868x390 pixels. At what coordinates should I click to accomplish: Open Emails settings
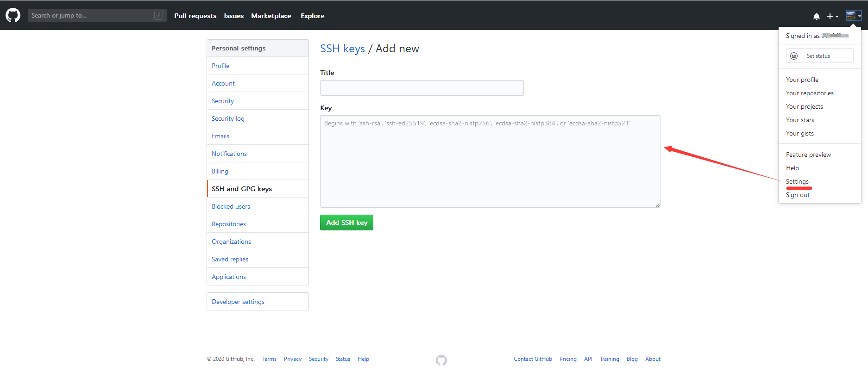(x=258, y=136)
